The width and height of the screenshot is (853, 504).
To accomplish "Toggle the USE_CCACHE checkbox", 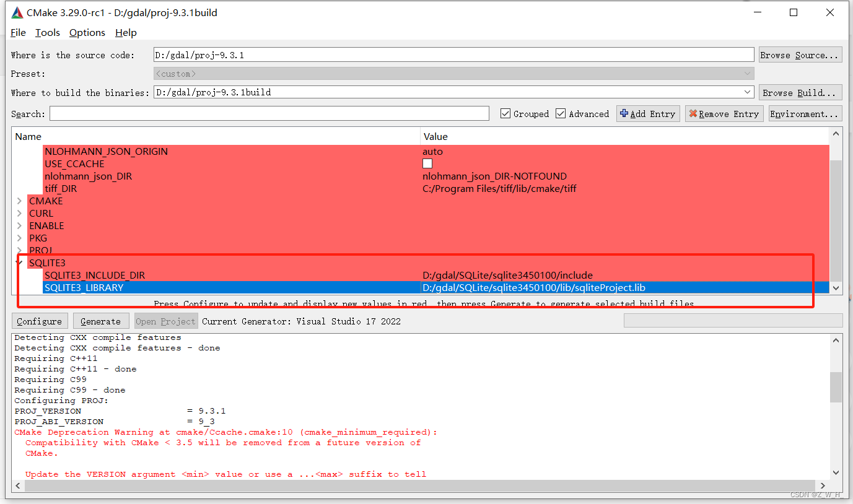I will point(427,163).
